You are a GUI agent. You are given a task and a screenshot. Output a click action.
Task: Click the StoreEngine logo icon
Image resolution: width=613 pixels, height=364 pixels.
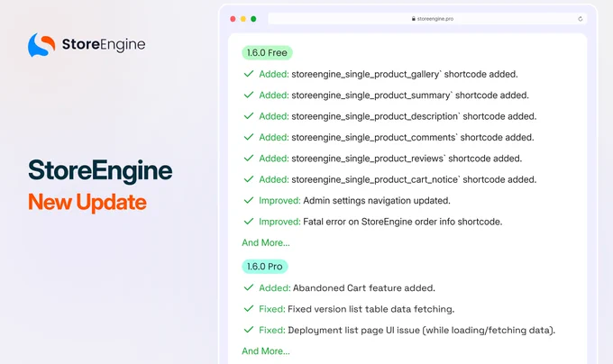tap(41, 44)
